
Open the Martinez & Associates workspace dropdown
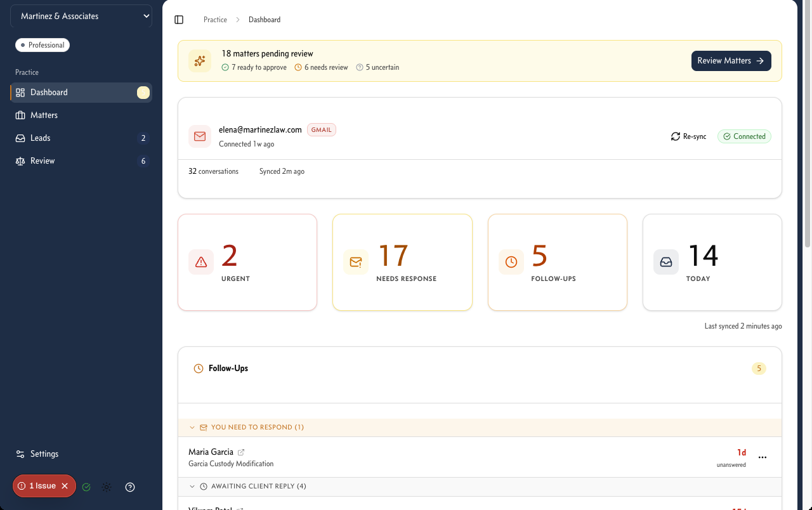[81, 16]
